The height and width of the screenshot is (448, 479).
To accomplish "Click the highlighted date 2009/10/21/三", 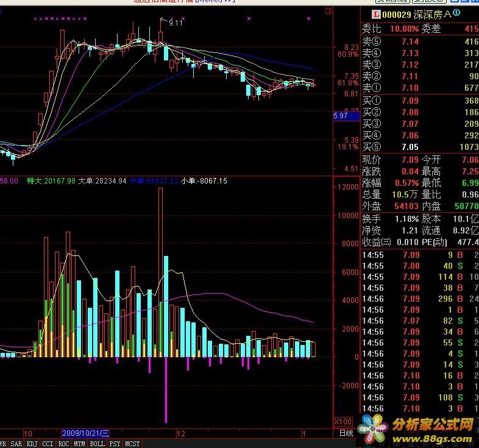I will (x=85, y=433).
